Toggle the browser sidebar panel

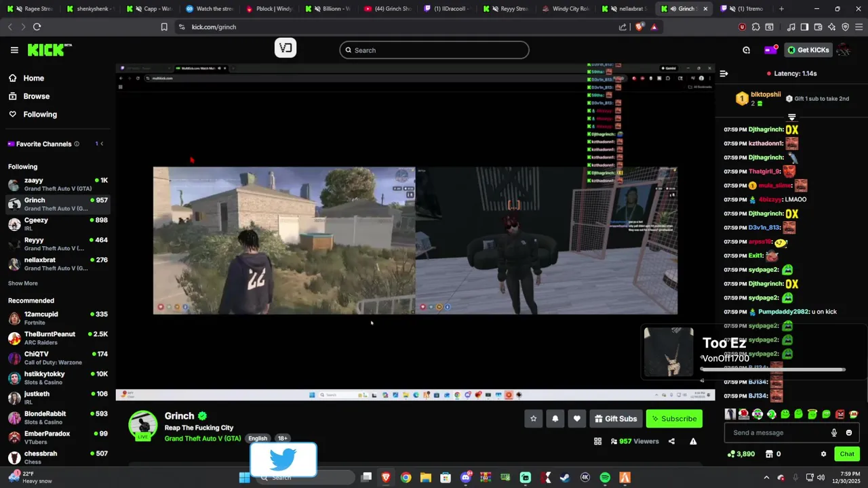point(804,27)
